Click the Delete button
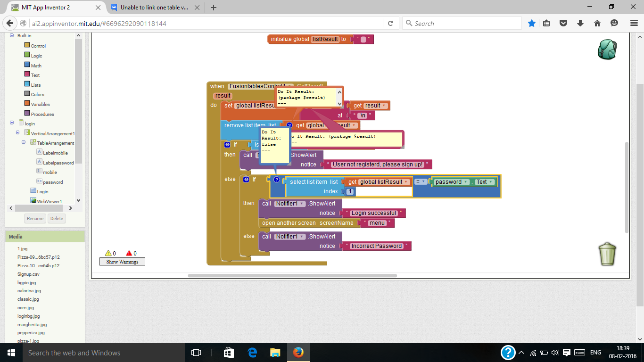Viewport: 644px width, 362px height. (57, 219)
